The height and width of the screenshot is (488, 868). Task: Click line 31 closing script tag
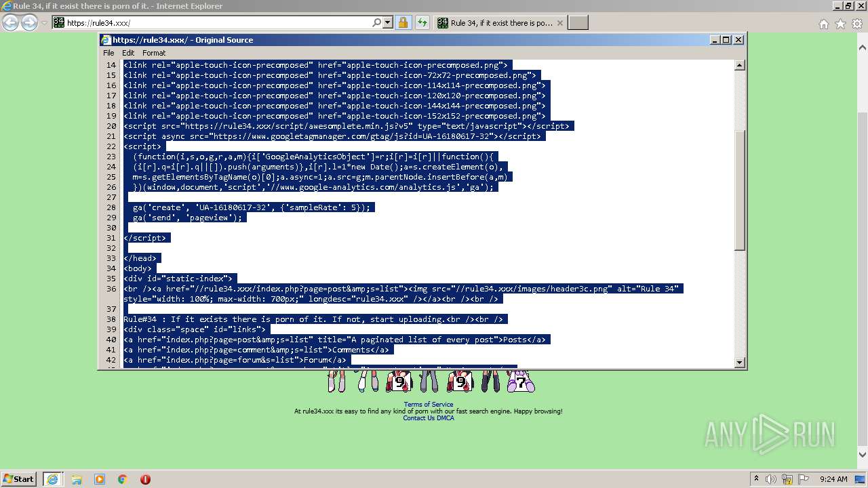[x=144, y=238]
